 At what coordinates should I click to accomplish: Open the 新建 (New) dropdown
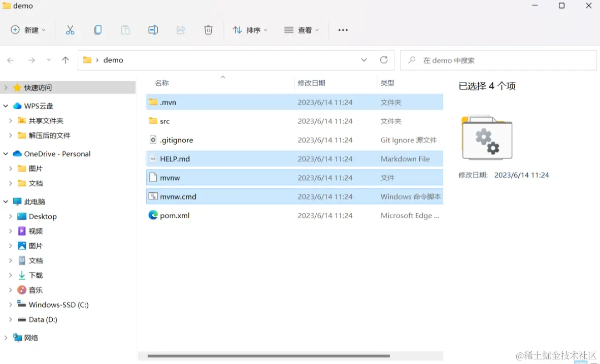28,30
